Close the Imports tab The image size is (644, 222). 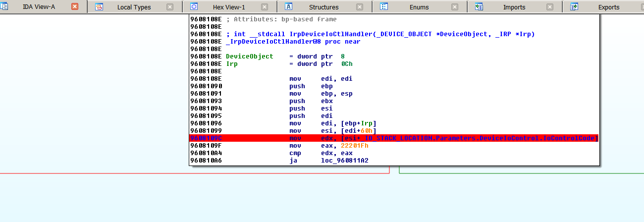550,7
